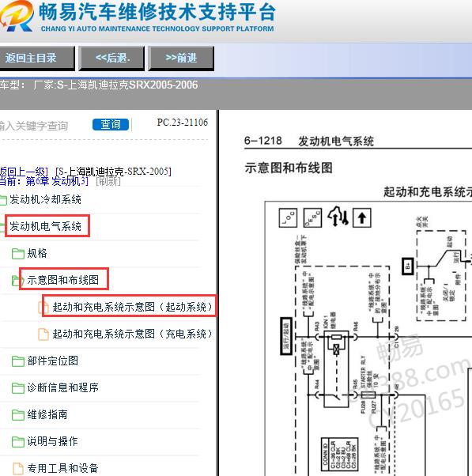Screen dimensions: 472x476
Task: Click the 运行/起动 box in diagram
Action: 286,336
